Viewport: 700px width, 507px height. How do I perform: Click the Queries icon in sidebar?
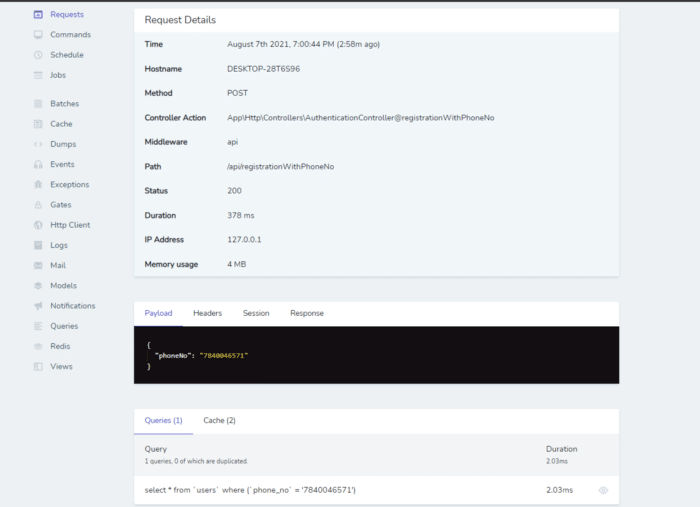coord(38,326)
